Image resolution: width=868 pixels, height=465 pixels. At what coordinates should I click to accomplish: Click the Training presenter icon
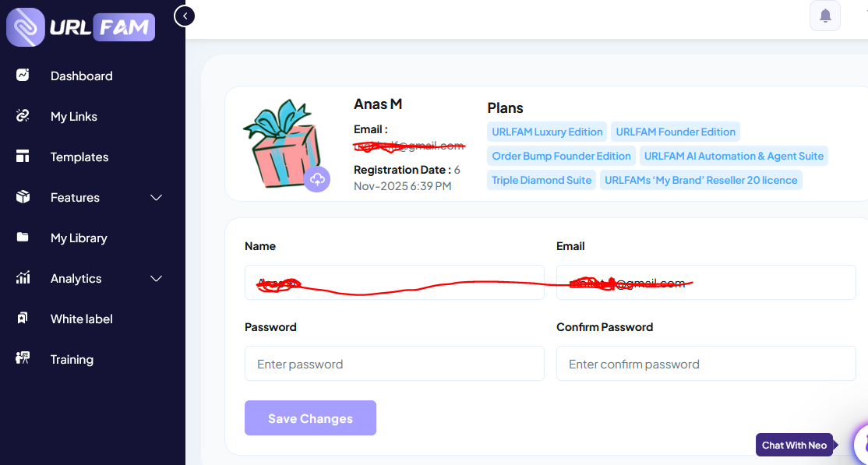[23, 359]
